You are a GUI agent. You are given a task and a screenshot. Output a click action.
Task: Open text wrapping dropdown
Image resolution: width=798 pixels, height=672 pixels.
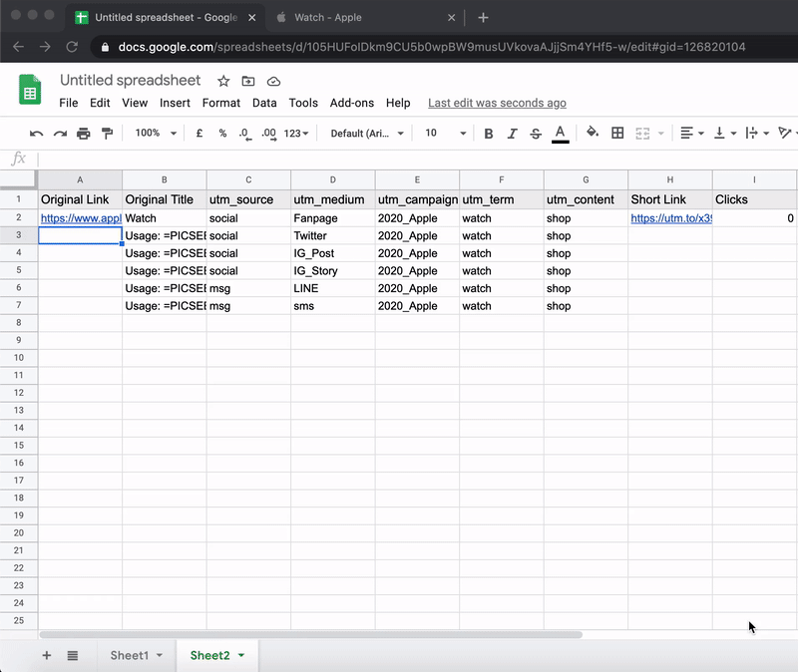point(757,134)
